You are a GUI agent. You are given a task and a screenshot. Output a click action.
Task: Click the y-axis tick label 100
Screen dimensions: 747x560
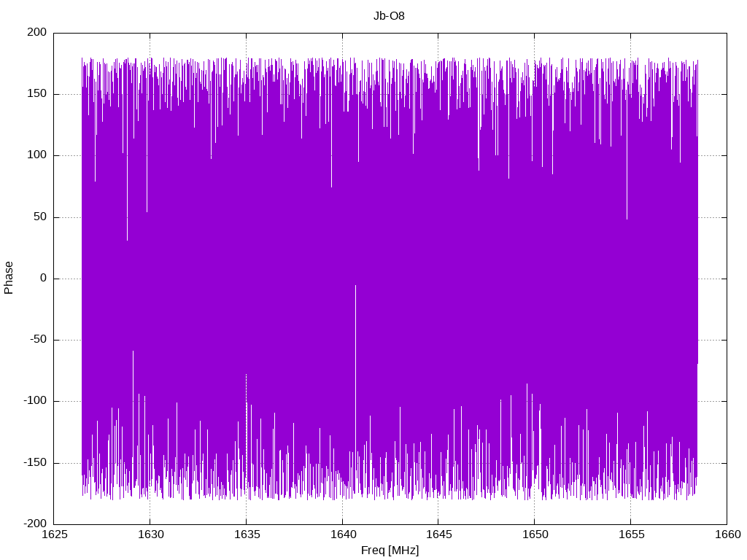(x=37, y=155)
